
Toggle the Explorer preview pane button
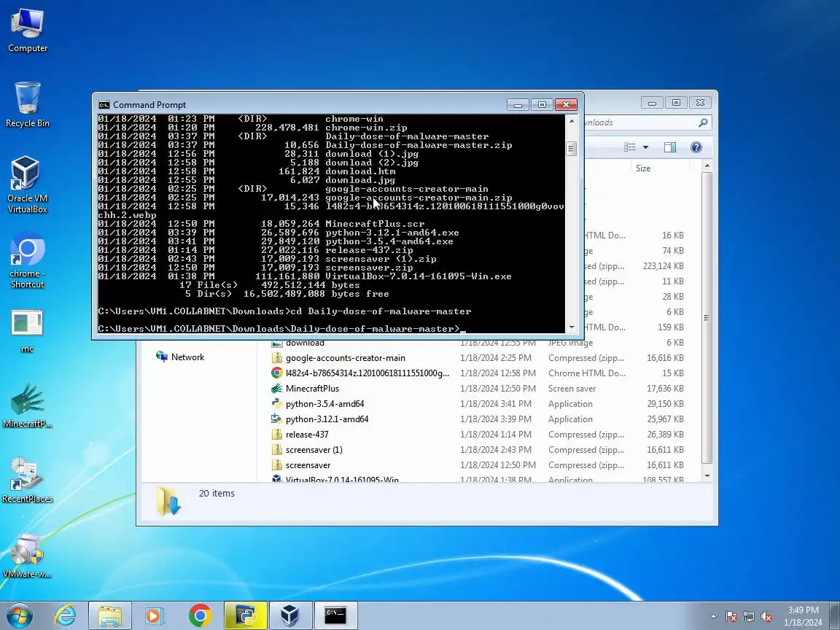pos(669,147)
